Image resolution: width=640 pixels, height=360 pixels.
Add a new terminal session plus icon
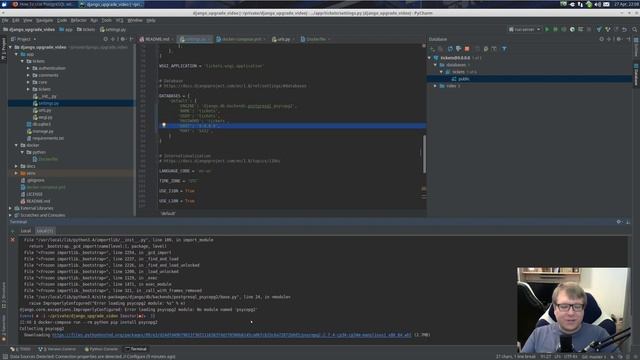[13, 231]
